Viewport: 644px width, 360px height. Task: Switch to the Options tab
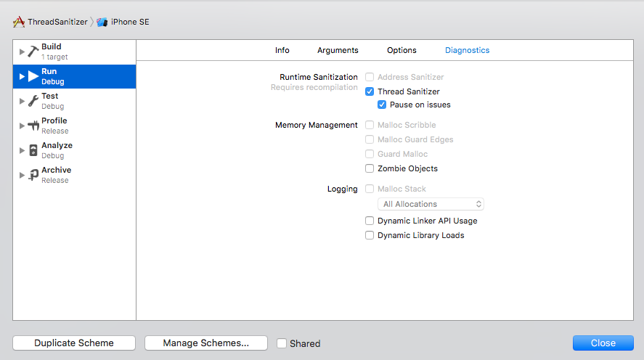point(402,50)
